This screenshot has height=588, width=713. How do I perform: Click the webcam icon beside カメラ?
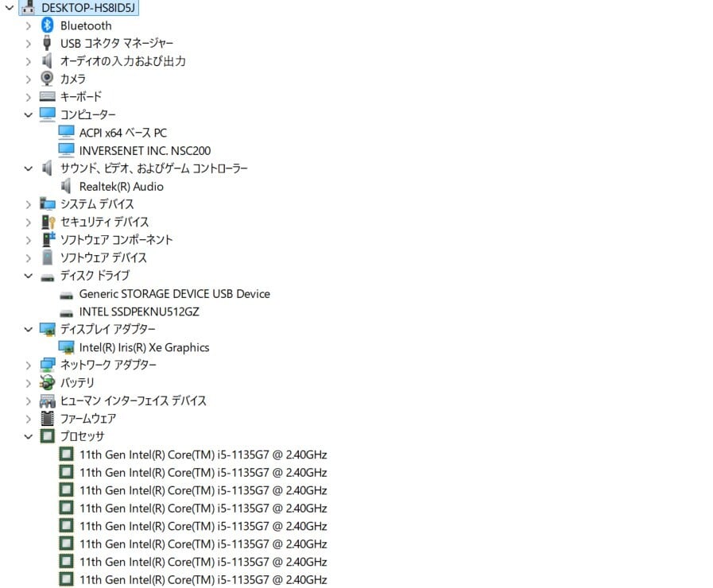coord(47,78)
